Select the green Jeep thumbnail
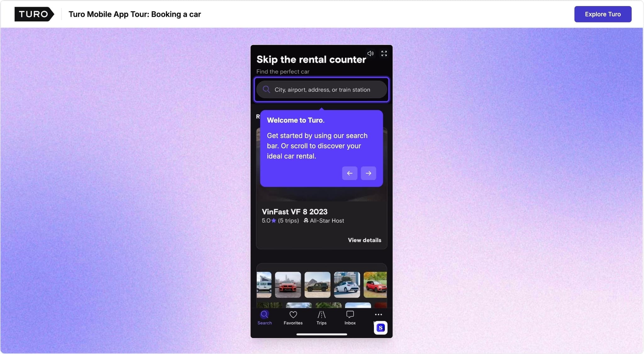The image size is (644, 354). click(x=317, y=285)
